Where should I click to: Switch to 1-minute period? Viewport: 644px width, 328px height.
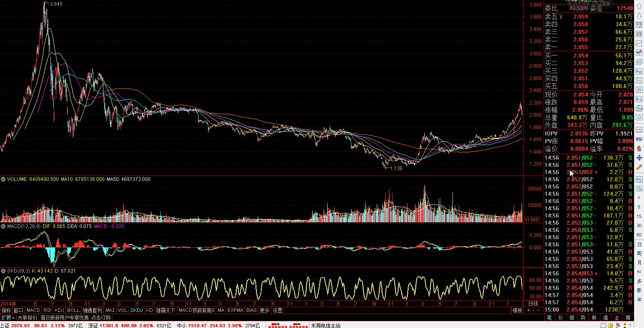639,198
